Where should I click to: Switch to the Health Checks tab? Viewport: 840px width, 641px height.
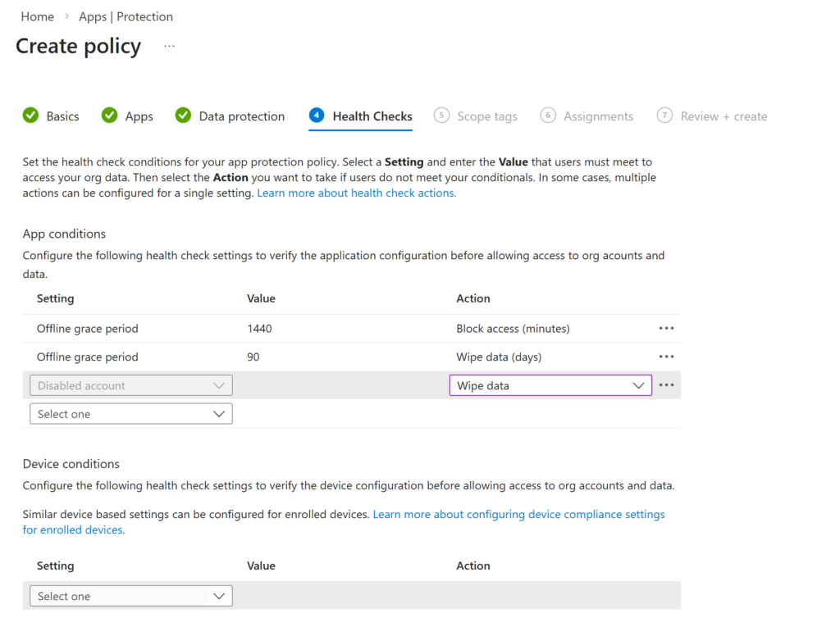pyautogui.click(x=372, y=116)
